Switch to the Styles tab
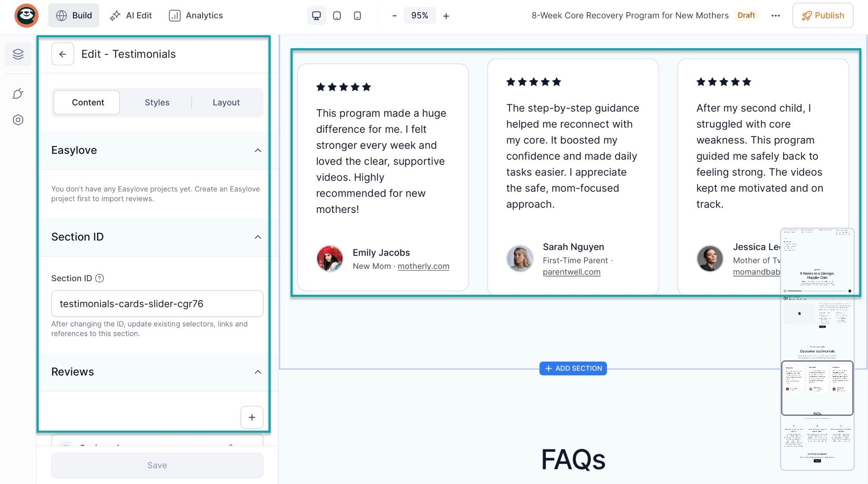This screenshot has height=484, width=868. [157, 102]
